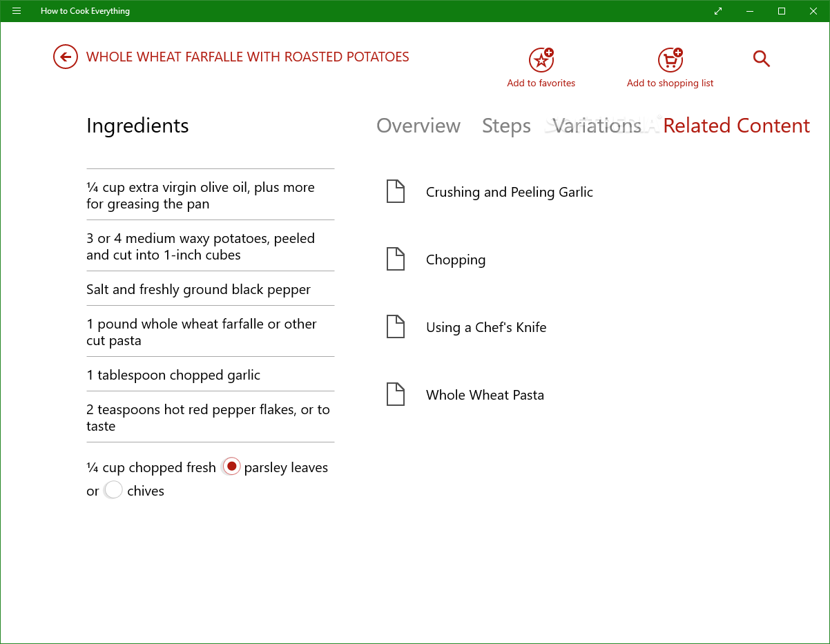Click the ¼ cup chopped fresh text
This screenshot has width=830, height=644.
151,467
